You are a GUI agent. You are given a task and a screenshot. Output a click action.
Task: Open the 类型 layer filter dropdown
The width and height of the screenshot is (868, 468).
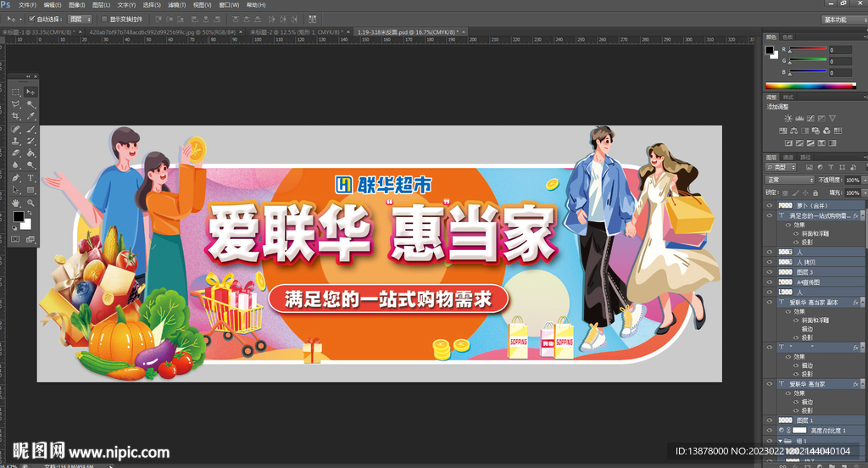click(x=781, y=167)
